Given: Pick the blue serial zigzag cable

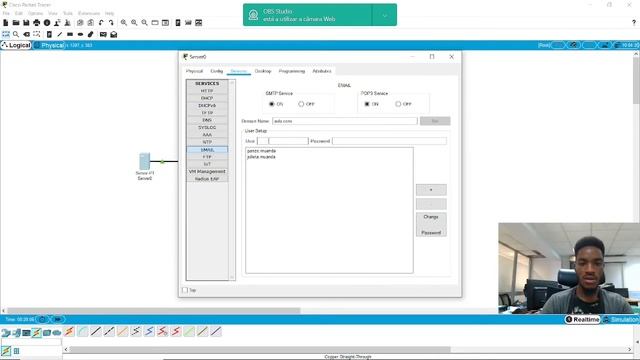Looking at the screenshot, I should [149, 331].
